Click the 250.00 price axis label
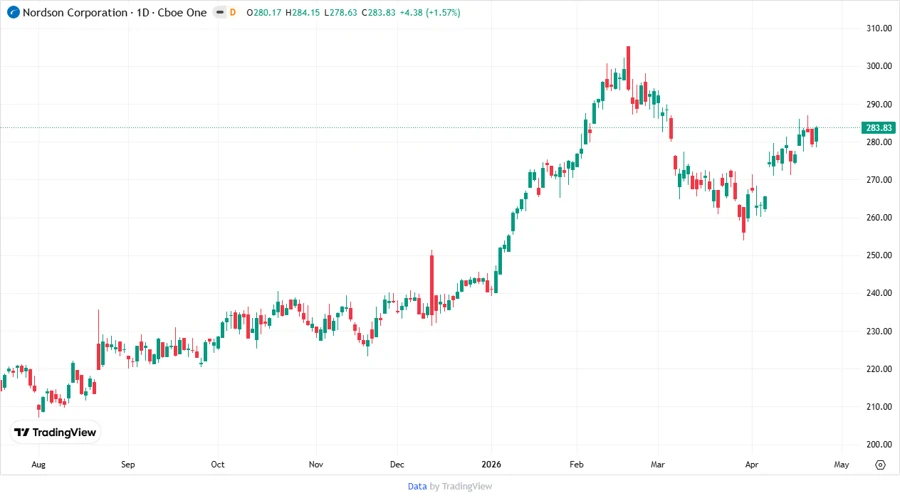 (879, 255)
